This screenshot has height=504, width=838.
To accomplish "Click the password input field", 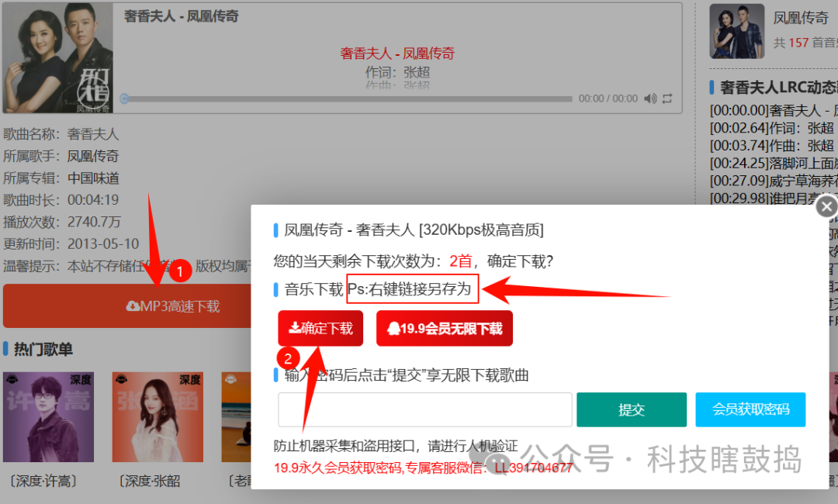I will (x=424, y=409).
